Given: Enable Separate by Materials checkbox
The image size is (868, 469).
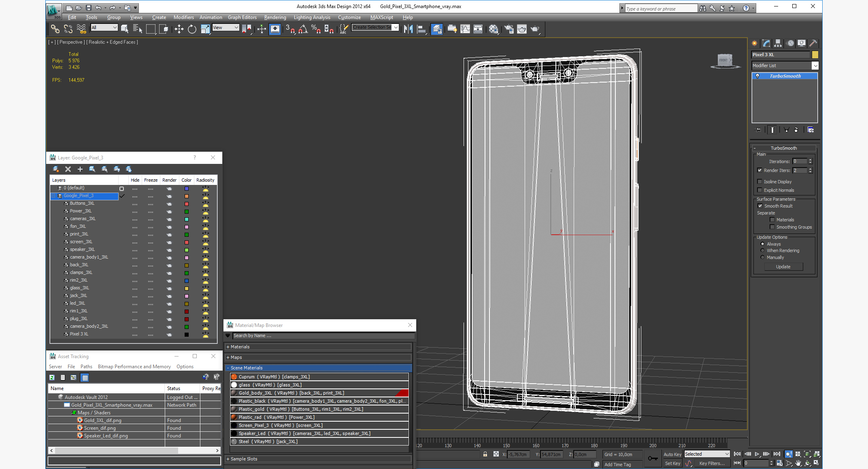Looking at the screenshot, I should point(772,220).
